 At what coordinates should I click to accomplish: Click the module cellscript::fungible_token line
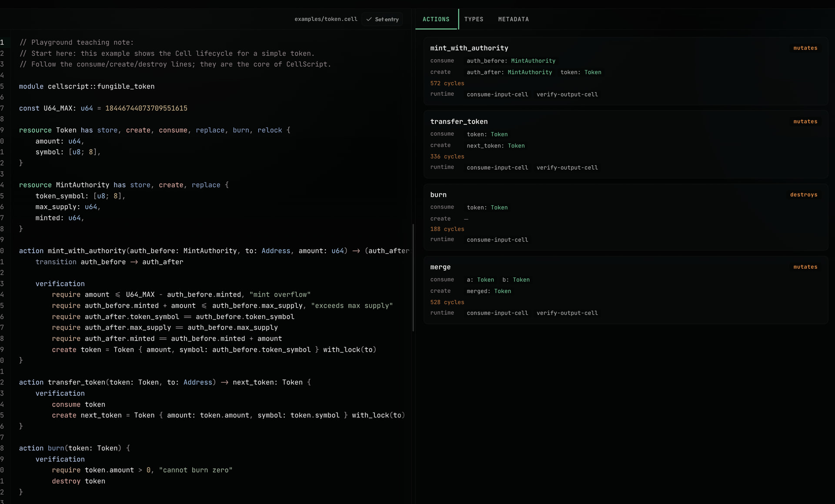coord(87,86)
